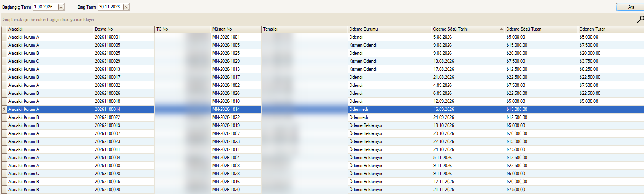The width and height of the screenshot is (644, 195).
Task: Click customer number MN-2026-1001
Action: (226, 37)
